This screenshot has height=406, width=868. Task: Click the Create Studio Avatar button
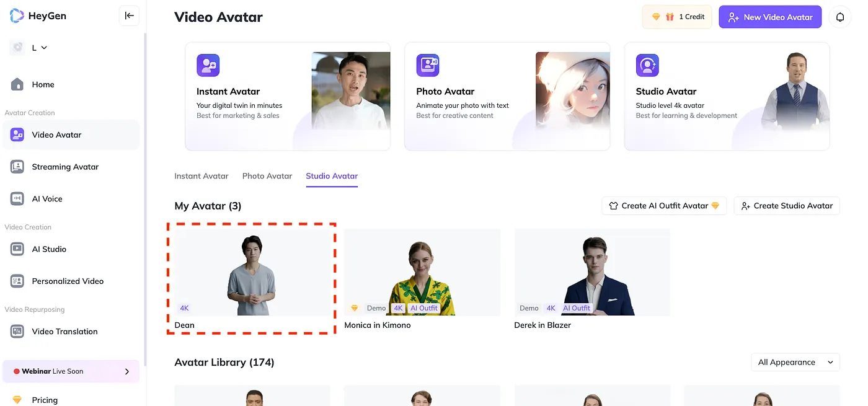[x=787, y=206]
